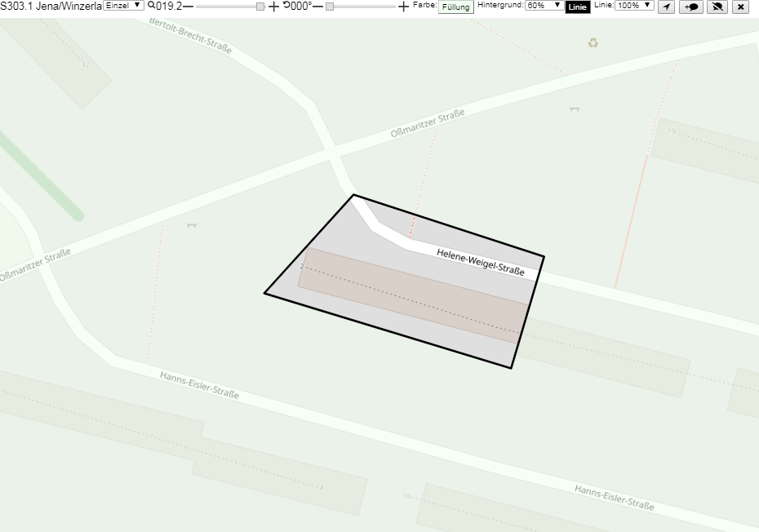The image size is (759, 532).
Task: Click the zoom slider handle
Action: [x=260, y=7]
